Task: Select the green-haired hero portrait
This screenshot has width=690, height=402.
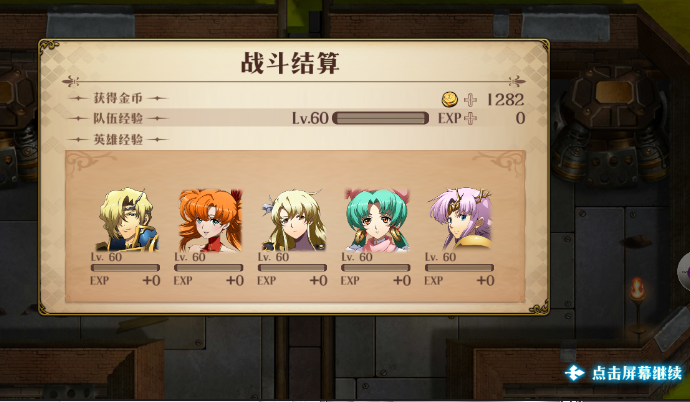Action: (378, 219)
